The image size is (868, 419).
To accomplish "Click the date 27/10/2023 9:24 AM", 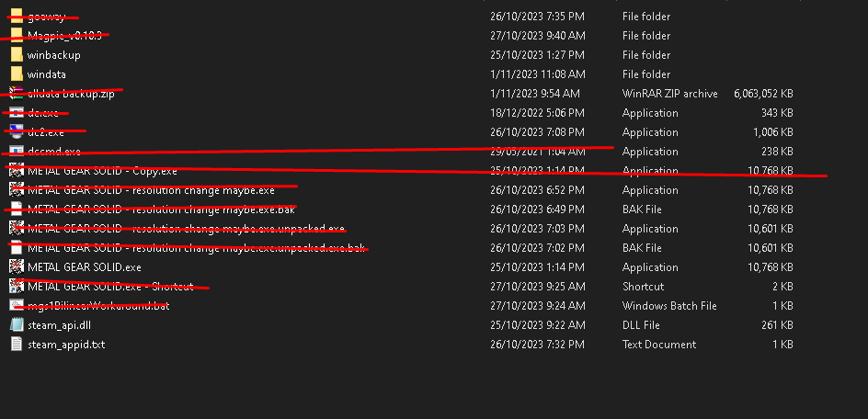I will click(x=538, y=306).
